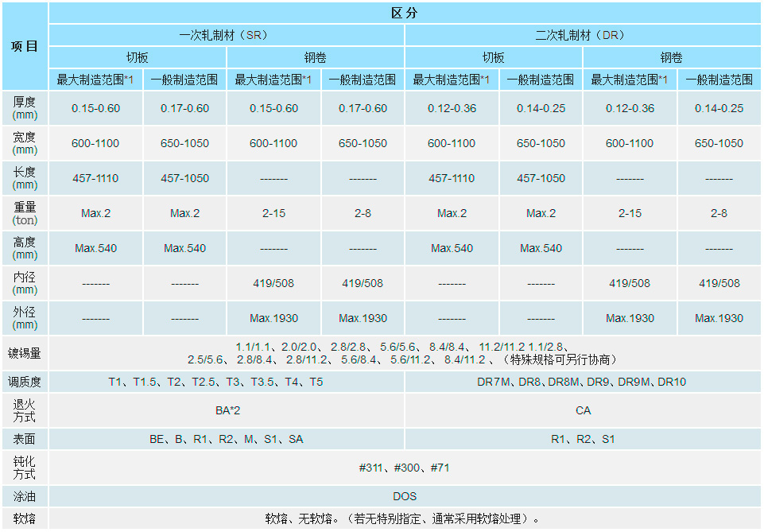Select the BE、B、R1 surface finish cell

point(227,439)
